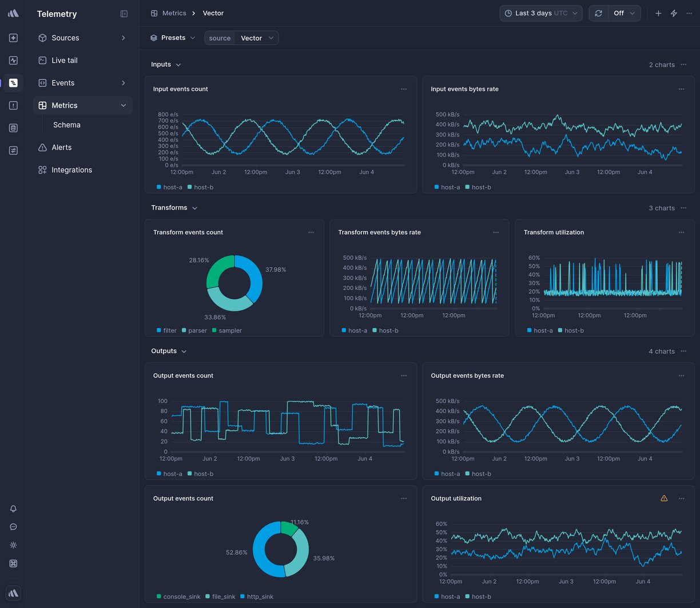Toggle http_sink legend entry
The height and width of the screenshot is (608, 700).
click(257, 597)
